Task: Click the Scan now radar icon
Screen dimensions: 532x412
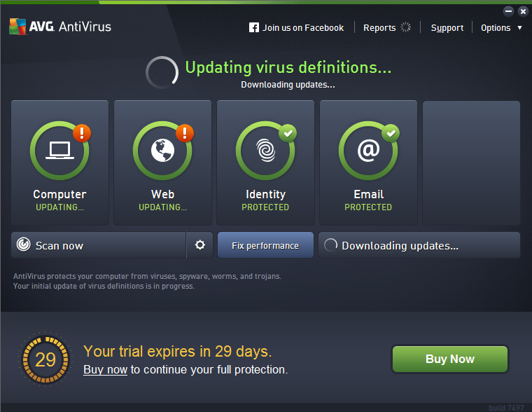Action: [24, 245]
